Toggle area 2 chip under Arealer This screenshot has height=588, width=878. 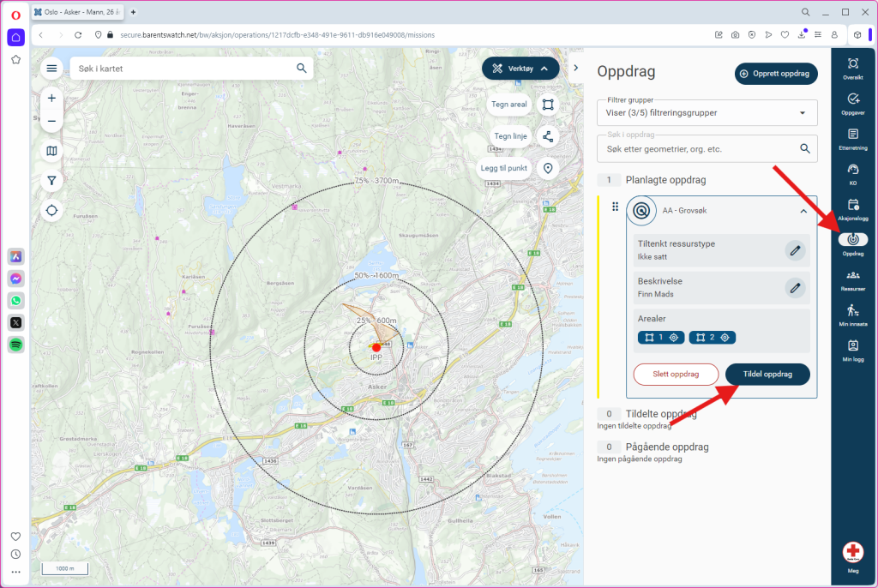(x=712, y=338)
